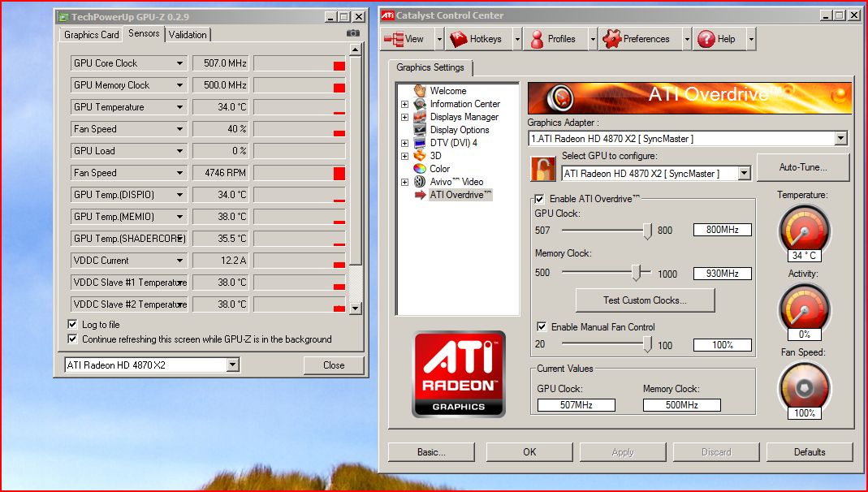Open the GPU Core Clock sensor dropdown
This screenshot has width=868, height=492.
(x=179, y=63)
